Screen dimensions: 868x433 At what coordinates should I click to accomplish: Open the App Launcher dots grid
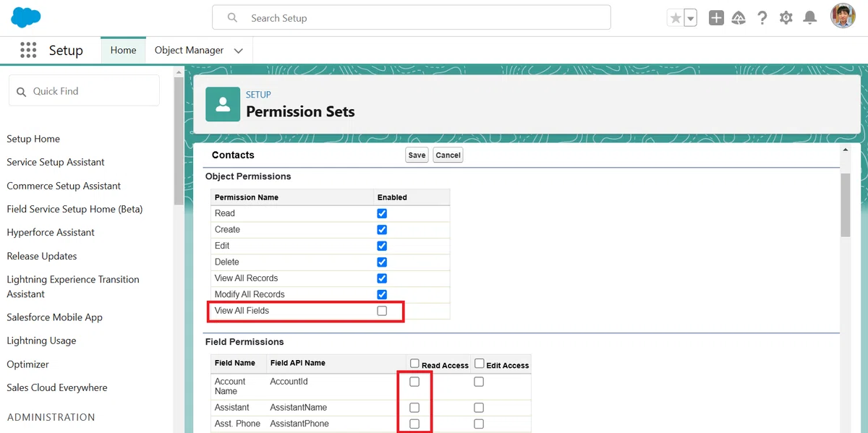click(28, 50)
